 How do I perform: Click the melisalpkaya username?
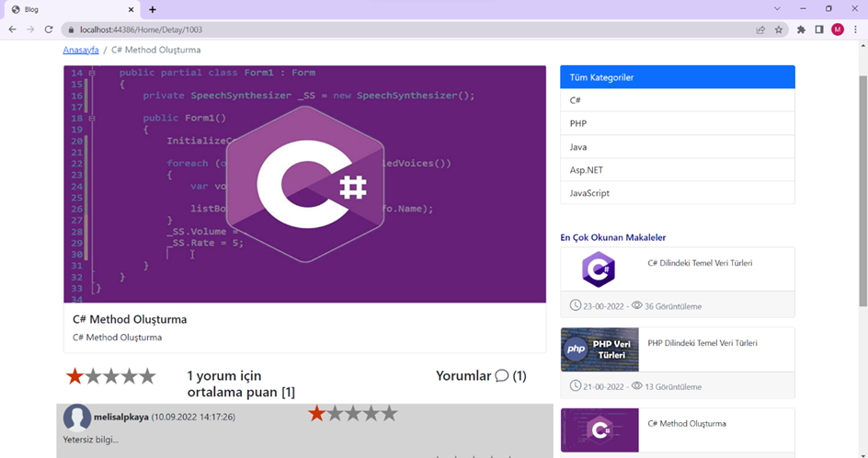click(121, 417)
